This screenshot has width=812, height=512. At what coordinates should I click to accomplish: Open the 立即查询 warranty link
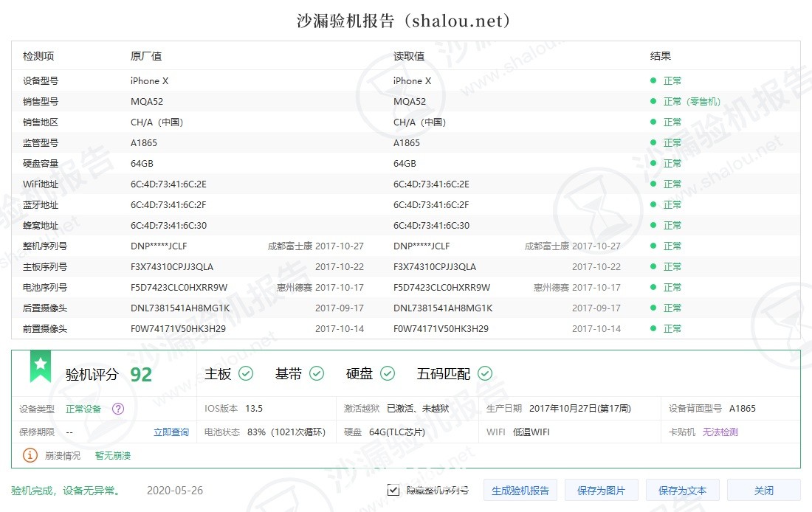[171, 432]
